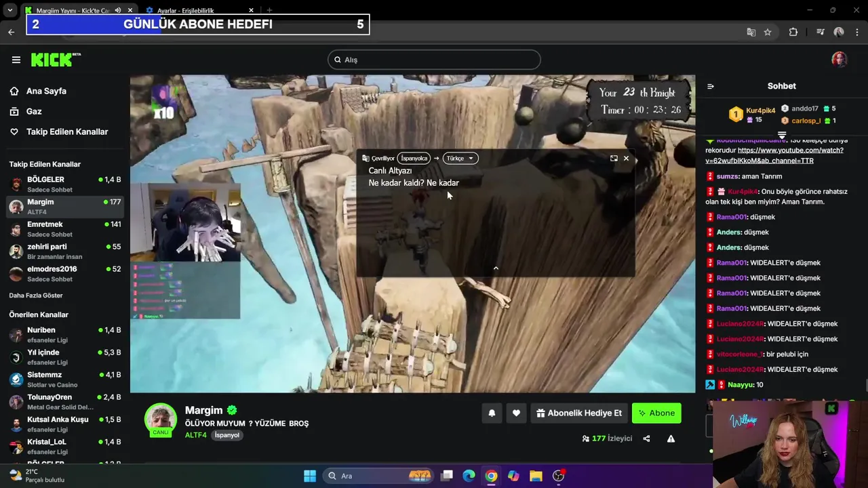
Task: Expand Daha Fazla Göster in followed channels
Action: (x=36, y=296)
